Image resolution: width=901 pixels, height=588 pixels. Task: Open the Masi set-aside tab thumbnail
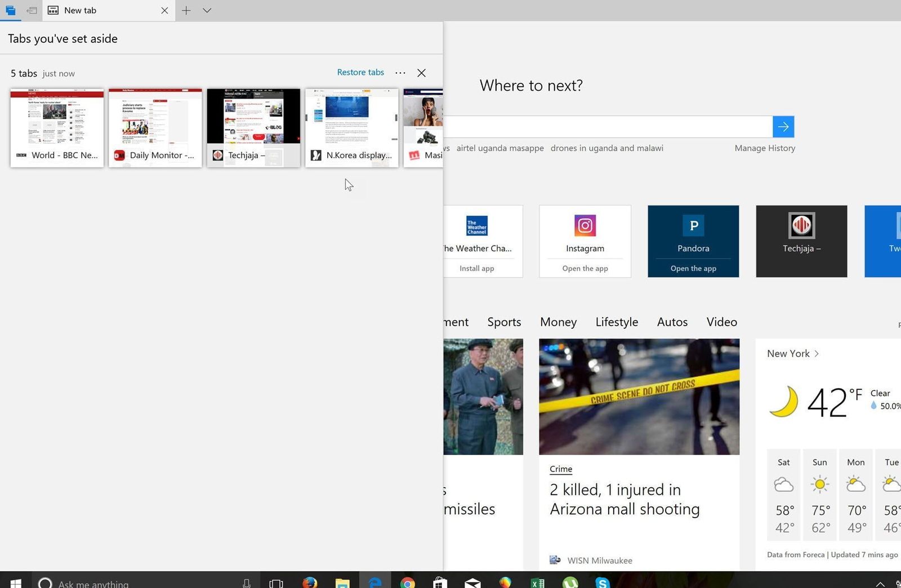click(x=423, y=128)
